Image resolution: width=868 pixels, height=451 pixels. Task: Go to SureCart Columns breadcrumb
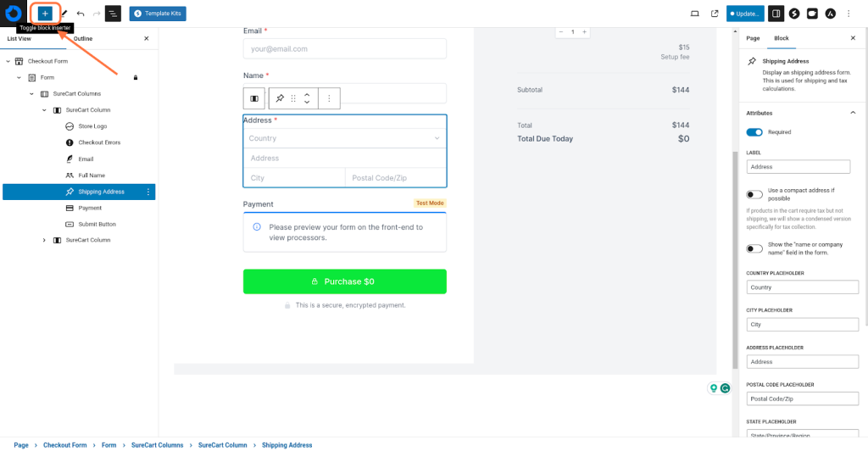click(157, 445)
